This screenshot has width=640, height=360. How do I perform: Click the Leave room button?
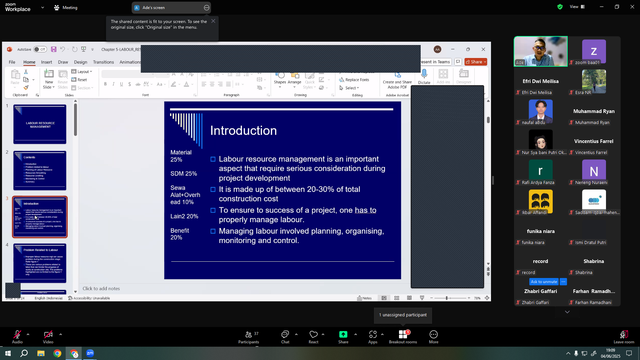pyautogui.click(x=624, y=337)
